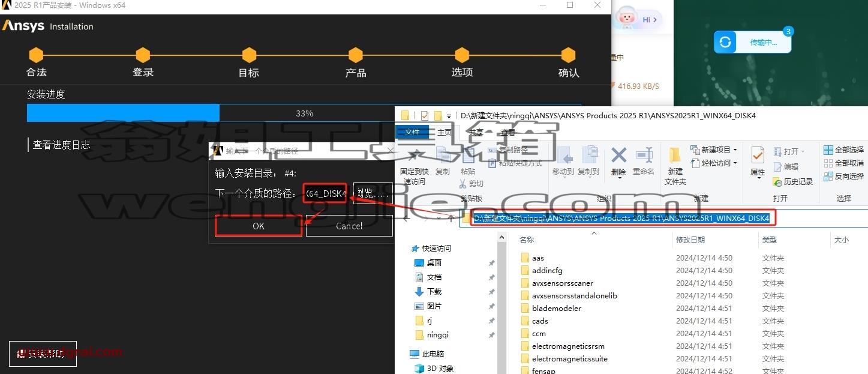Click the 粘贴 paste icon in ribbon

pos(468,155)
